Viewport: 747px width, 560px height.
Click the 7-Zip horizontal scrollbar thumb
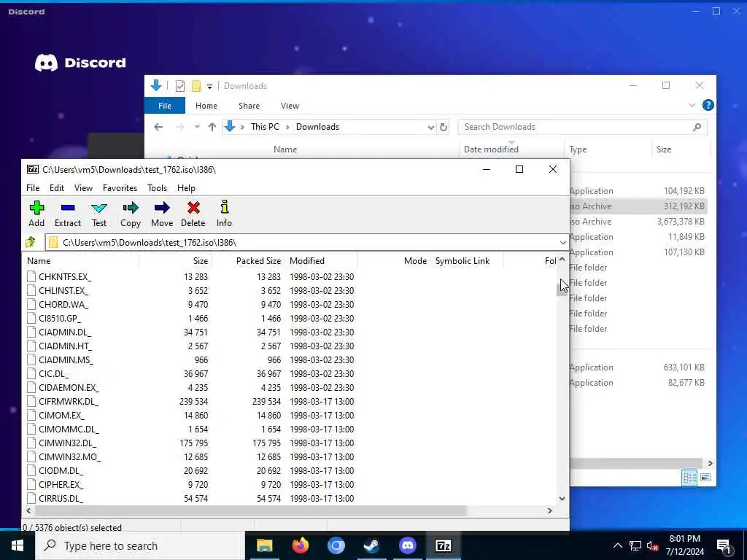[250, 510]
